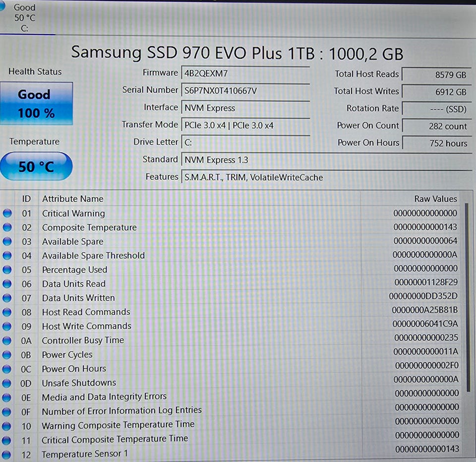Screen dimensions: 476x462
Task: Select the Data Units Written attribute name
Action: (x=78, y=298)
